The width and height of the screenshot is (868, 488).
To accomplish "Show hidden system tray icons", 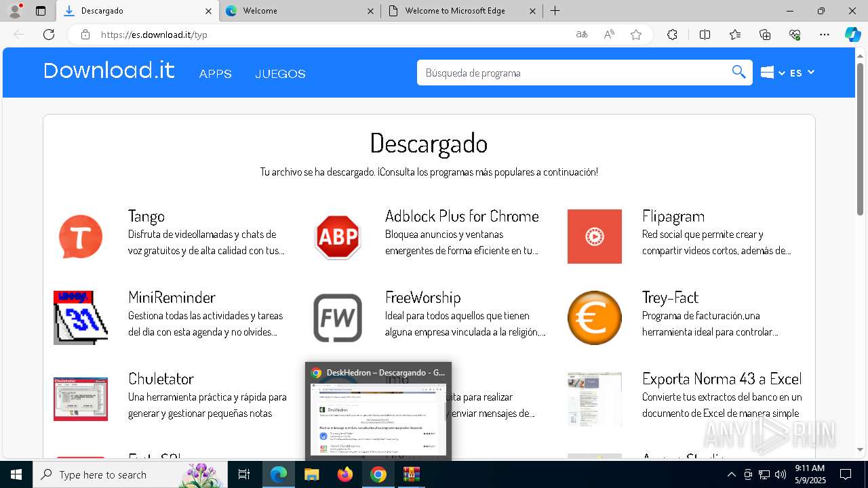I will 731,474.
